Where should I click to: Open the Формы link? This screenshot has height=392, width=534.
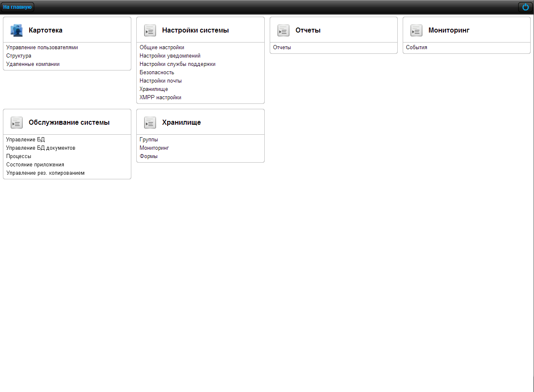(x=148, y=156)
